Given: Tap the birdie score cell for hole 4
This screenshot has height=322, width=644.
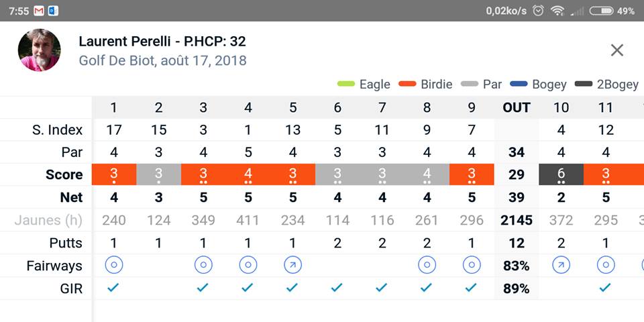Looking at the screenshot, I should tap(248, 174).
